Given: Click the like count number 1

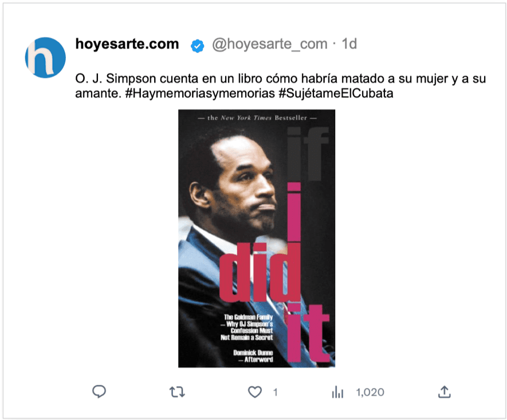Looking at the screenshot, I should [x=275, y=392].
